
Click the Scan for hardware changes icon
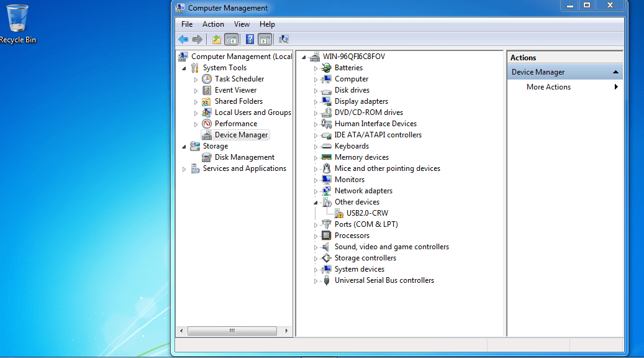[284, 40]
